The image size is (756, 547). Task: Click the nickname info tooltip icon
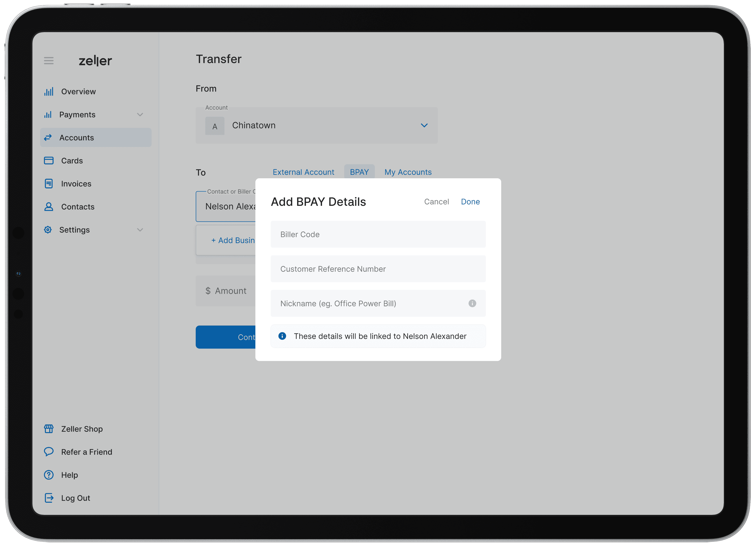472,304
